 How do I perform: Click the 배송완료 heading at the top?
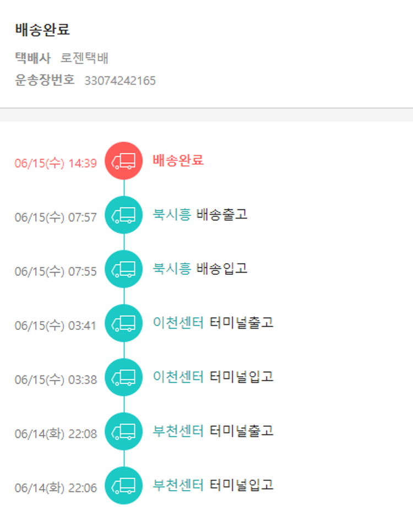click(42, 30)
